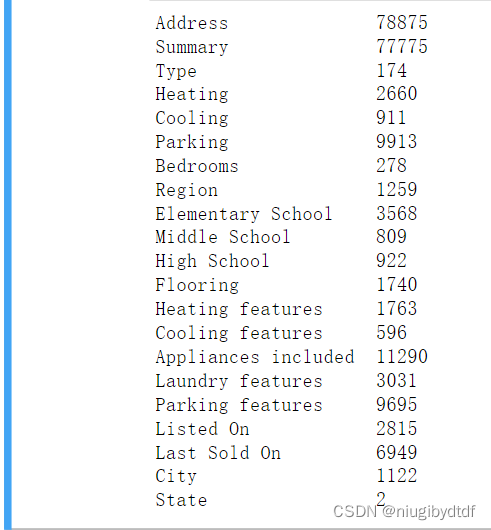Click the Appliances included label
491x530 pixels.
pyautogui.click(x=255, y=357)
